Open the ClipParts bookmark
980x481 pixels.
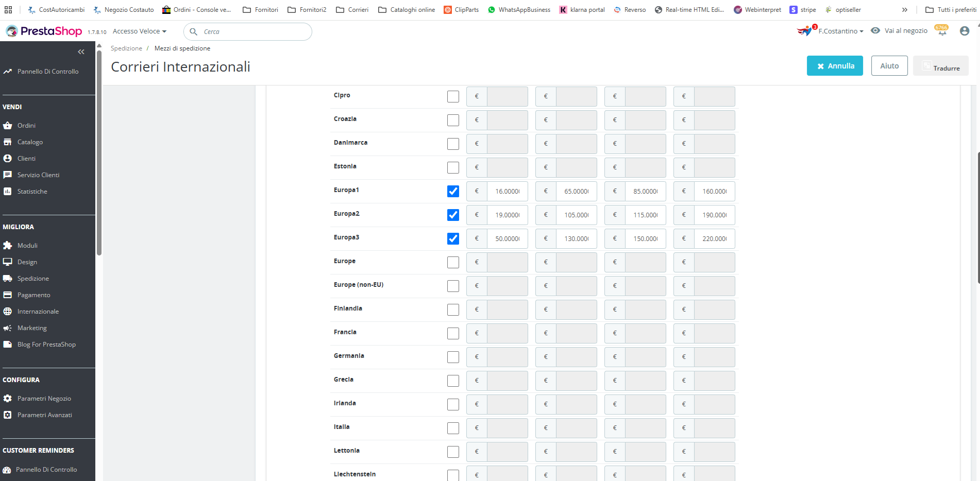tap(461, 10)
